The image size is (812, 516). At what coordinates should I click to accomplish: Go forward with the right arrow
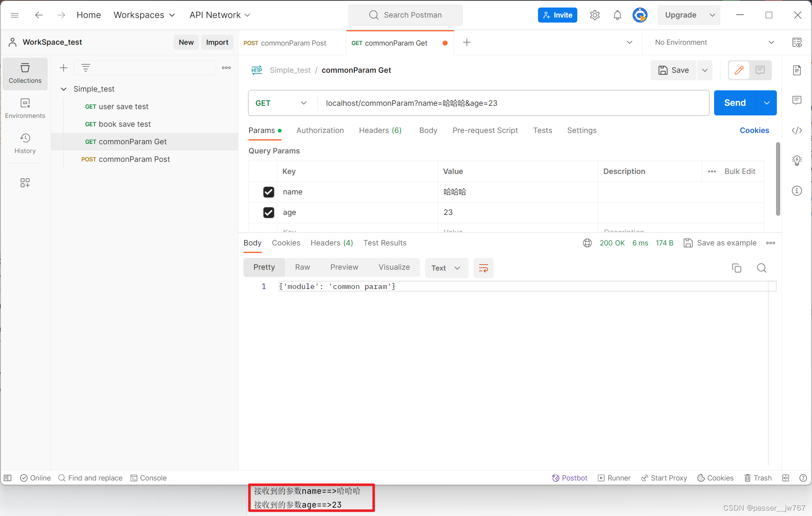[61, 15]
